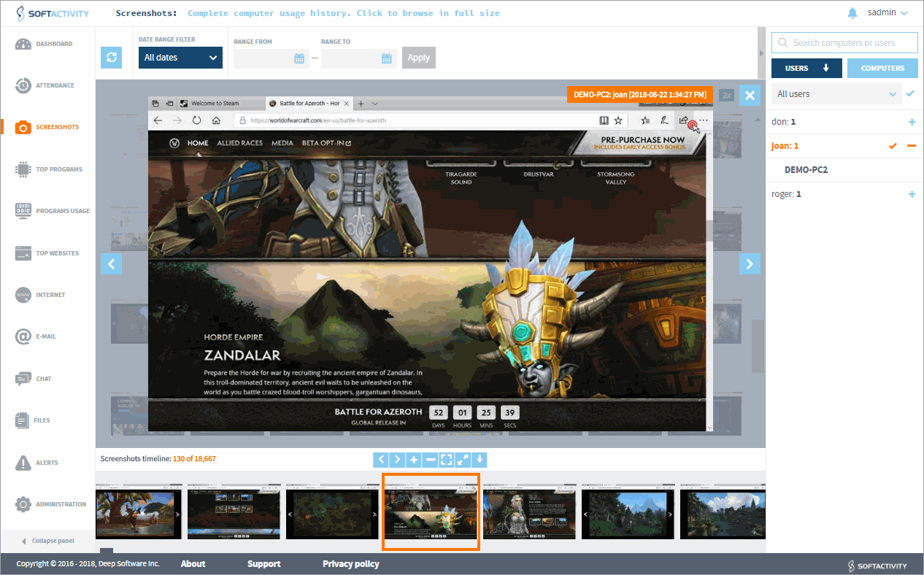
Task: Toggle 2x zoom on the screenshot
Action: pyautogui.click(x=726, y=96)
